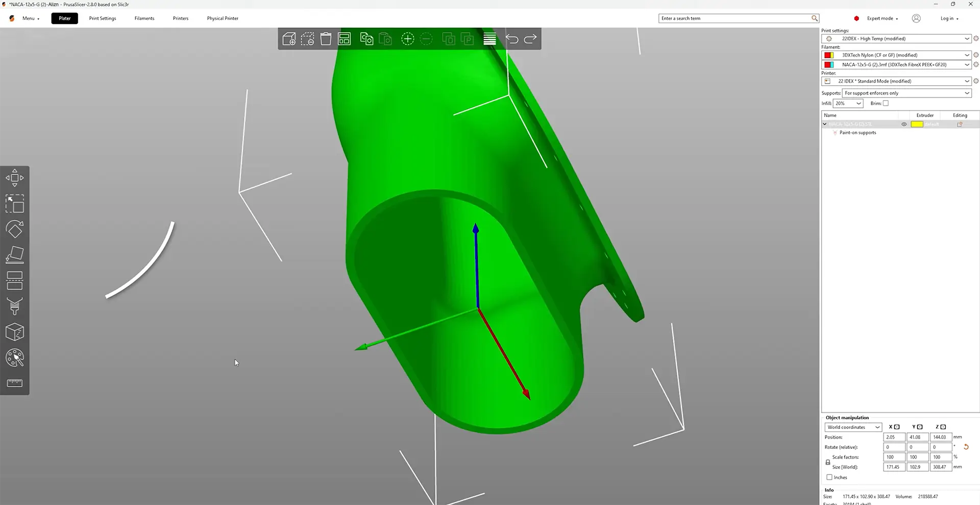Image resolution: width=980 pixels, height=505 pixels.
Task: Open the 3DXTech Nylon filament dropdown
Action: (896, 55)
